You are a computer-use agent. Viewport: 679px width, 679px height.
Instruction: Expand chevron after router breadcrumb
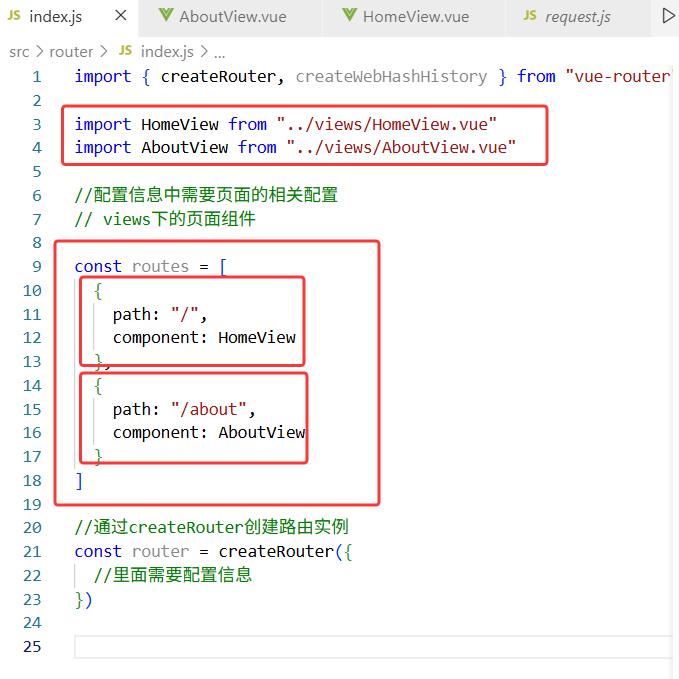pos(103,52)
